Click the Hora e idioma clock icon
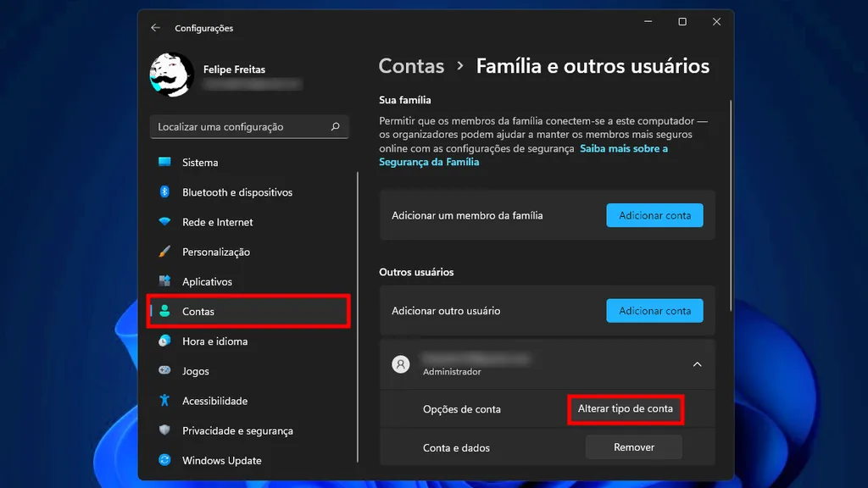Viewport: 868px width, 488px height. click(164, 341)
